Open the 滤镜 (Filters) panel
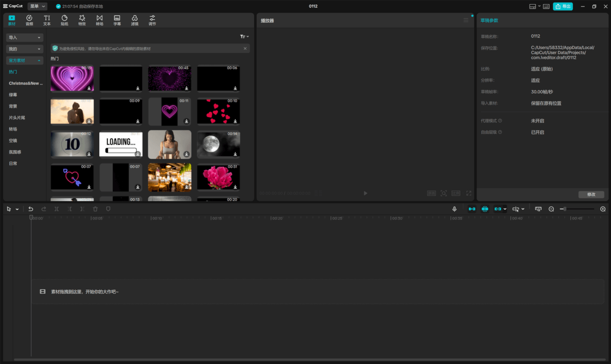 (135, 20)
